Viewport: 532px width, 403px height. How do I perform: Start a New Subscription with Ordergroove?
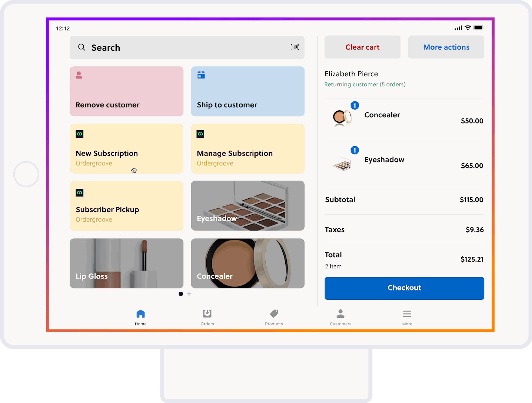127,149
